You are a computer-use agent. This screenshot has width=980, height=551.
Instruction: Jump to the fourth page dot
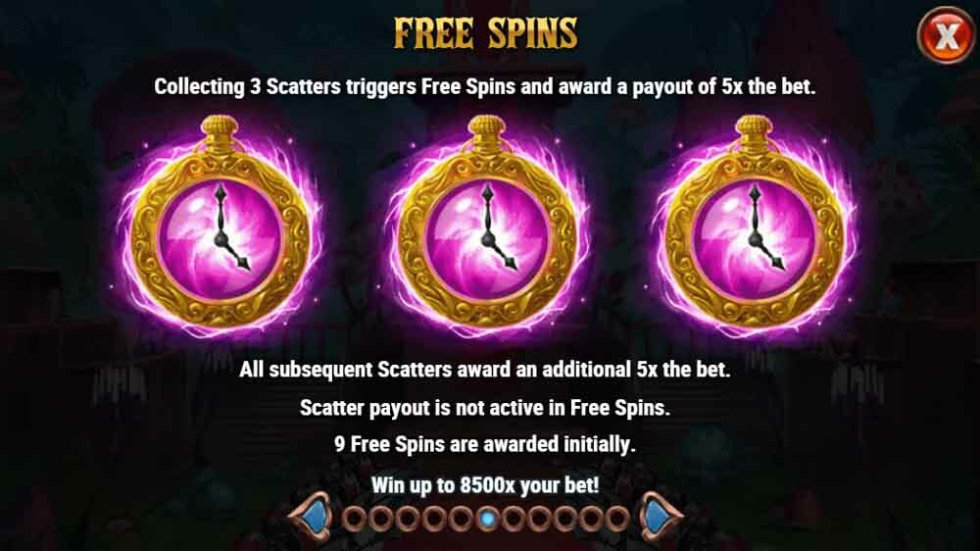tap(433, 519)
